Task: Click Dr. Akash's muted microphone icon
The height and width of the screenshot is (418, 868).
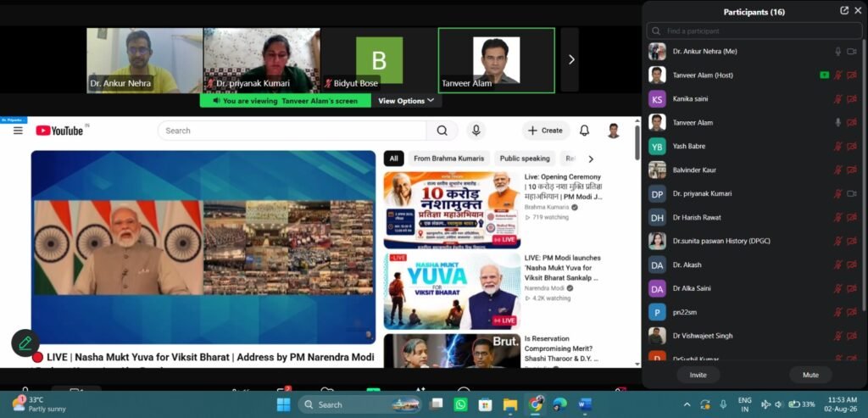Action: [x=838, y=265]
